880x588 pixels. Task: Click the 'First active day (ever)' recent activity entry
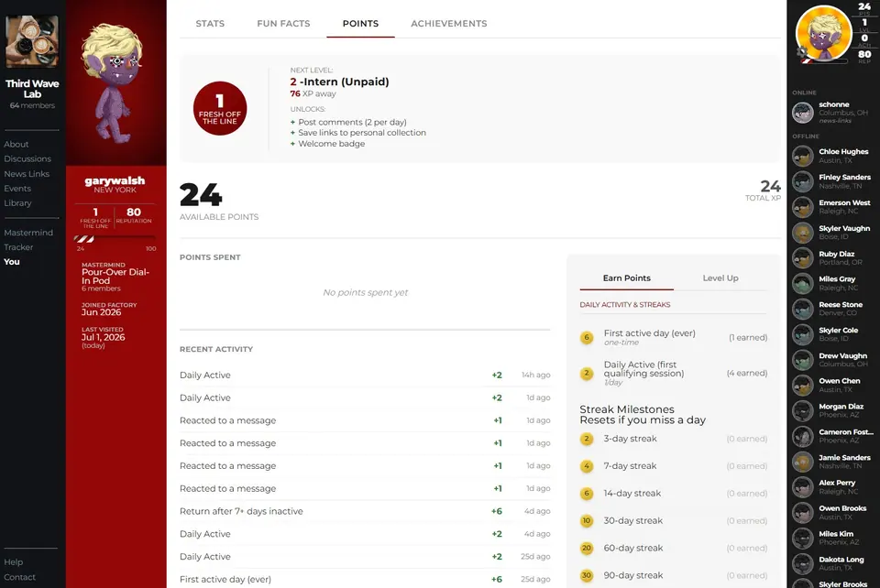coord(365,579)
